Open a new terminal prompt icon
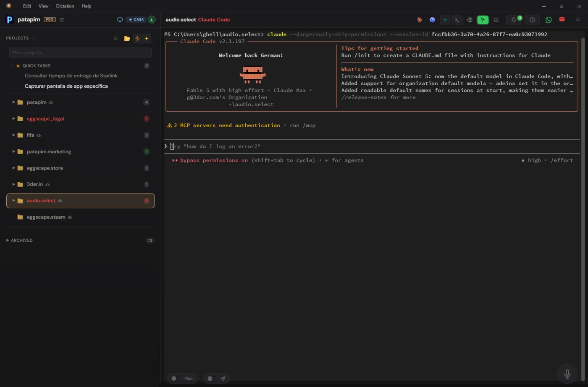Screen dimensions: 588x387 click(457, 20)
